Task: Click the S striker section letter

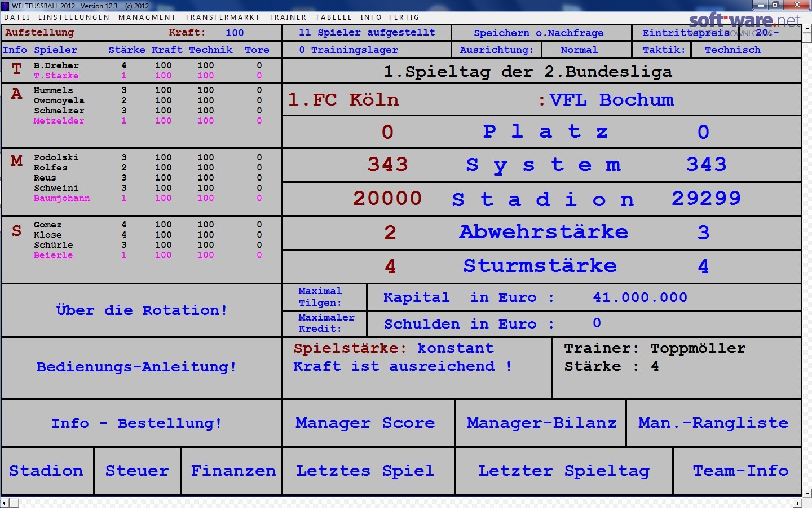Action: pos(17,231)
